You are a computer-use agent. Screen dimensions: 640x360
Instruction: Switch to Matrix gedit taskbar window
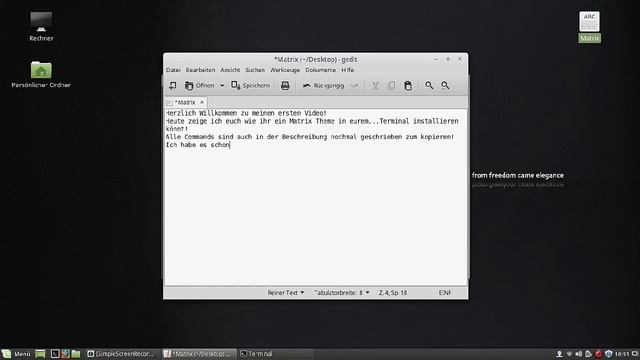click(x=199, y=354)
